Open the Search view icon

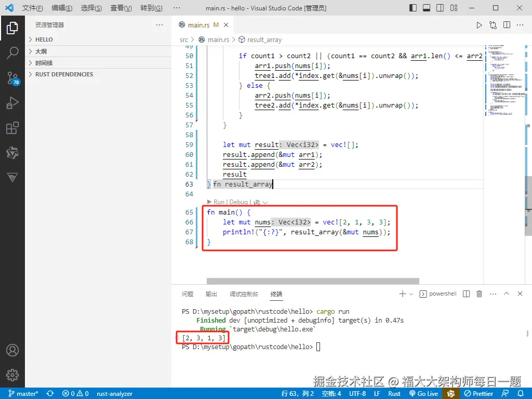coord(12,53)
